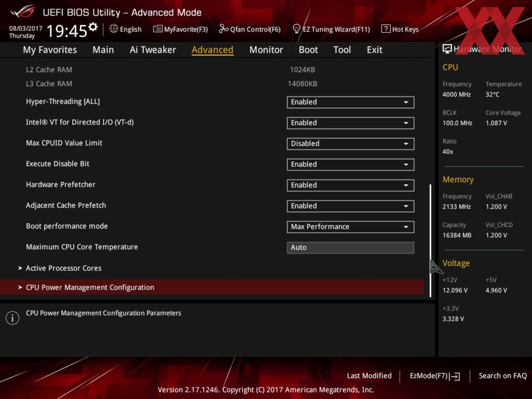The image size is (532, 399).
Task: Click BCLK 100.0 MHz value
Action: 457,123
